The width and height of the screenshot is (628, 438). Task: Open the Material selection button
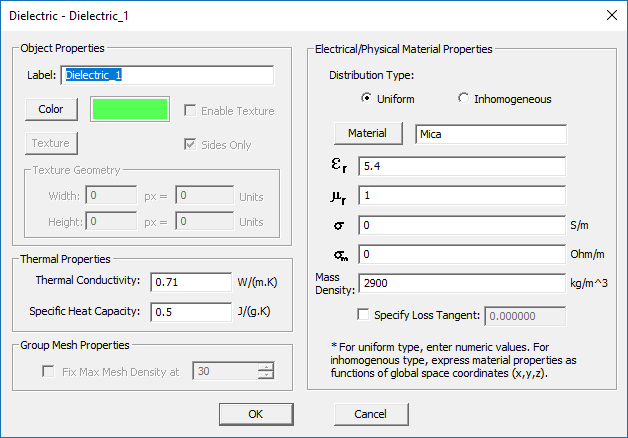coord(367,133)
